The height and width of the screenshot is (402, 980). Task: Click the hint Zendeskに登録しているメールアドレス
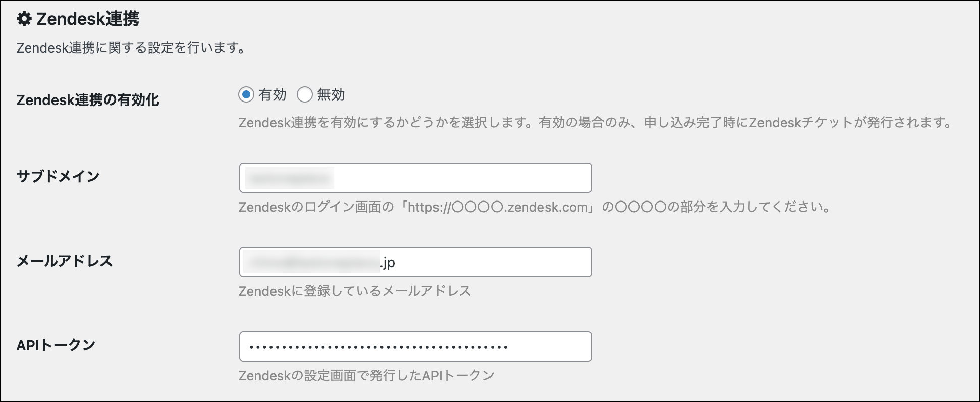[355, 291]
